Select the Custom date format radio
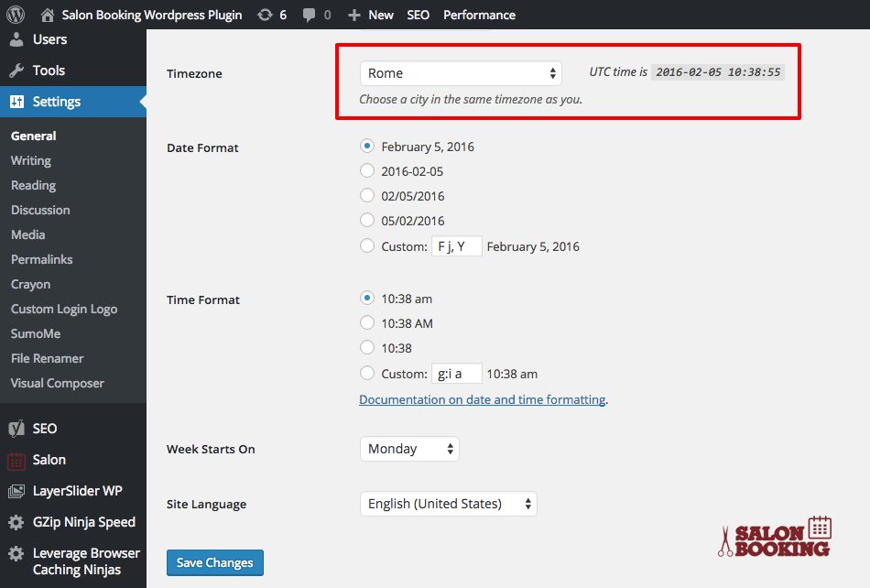 pyautogui.click(x=366, y=245)
